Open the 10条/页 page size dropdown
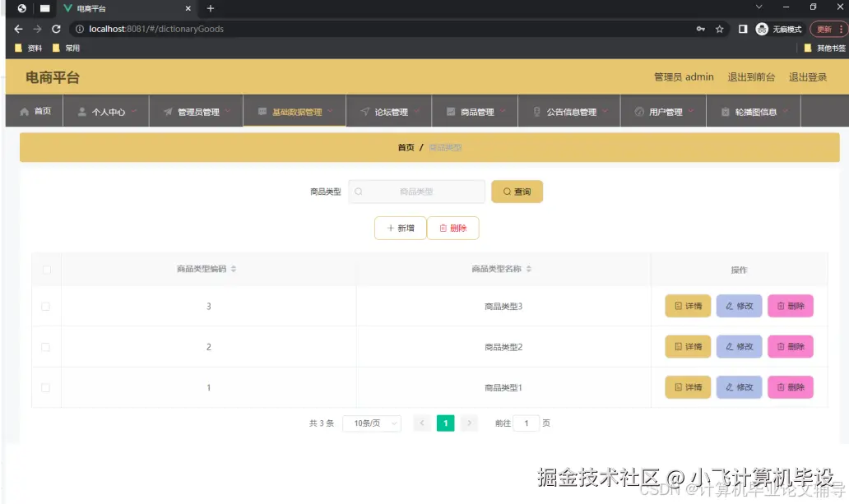 click(371, 423)
